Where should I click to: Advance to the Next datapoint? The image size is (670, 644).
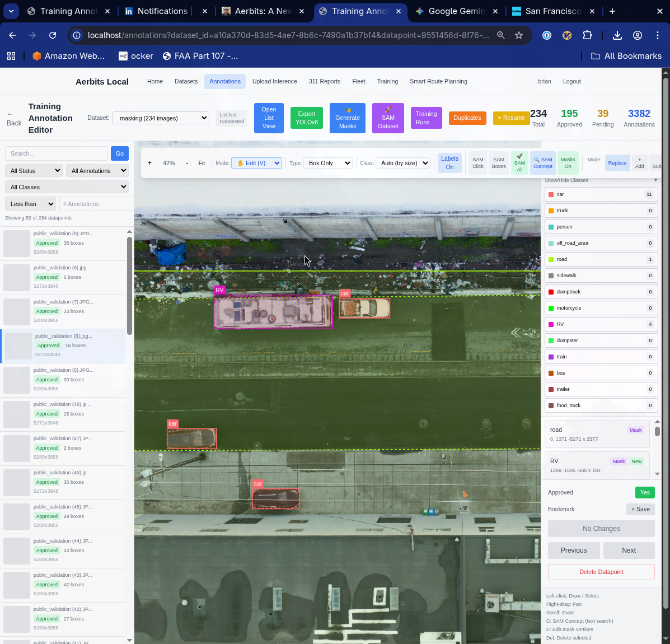[629, 550]
